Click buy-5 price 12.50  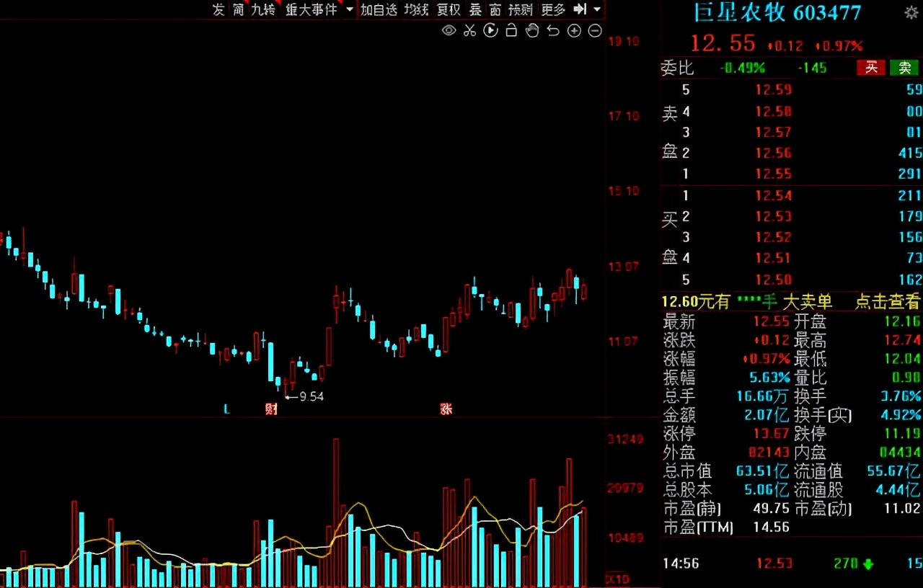pyautogui.click(x=773, y=280)
